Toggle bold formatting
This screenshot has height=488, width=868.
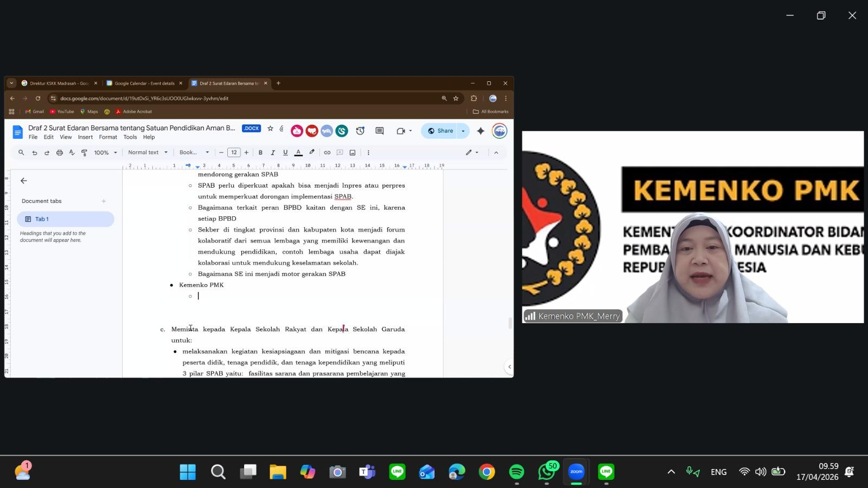tap(260, 152)
